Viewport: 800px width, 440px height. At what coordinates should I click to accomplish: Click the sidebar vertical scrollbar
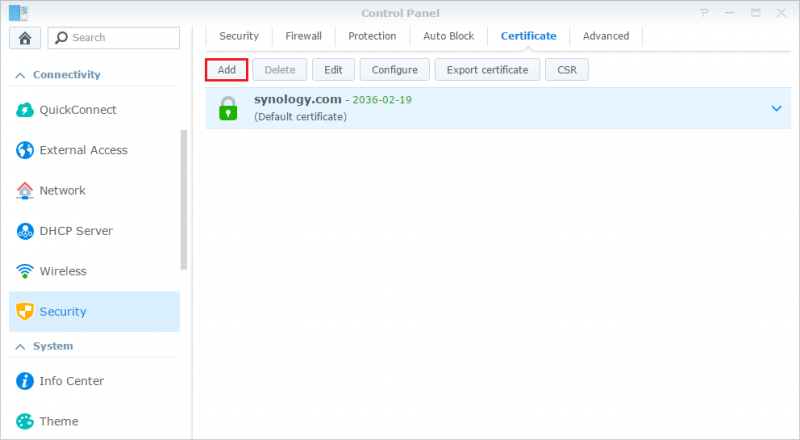(x=183, y=200)
